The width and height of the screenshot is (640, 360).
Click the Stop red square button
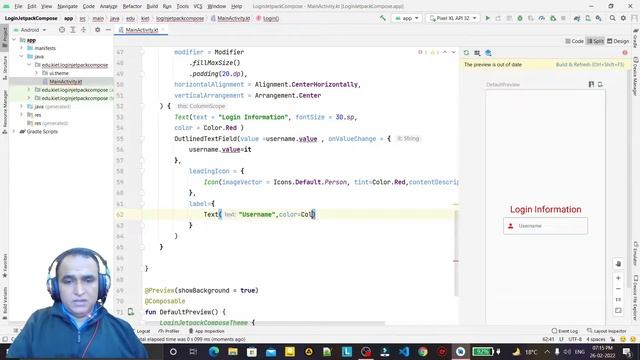coord(563,18)
